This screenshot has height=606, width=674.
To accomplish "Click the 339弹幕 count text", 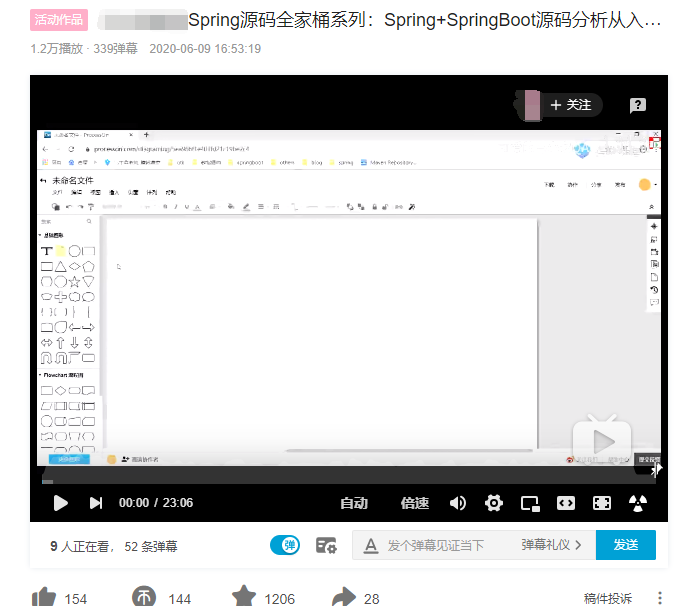I will [x=116, y=49].
